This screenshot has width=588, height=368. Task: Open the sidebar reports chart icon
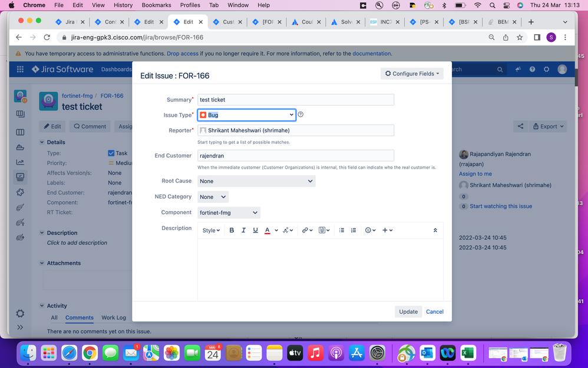[x=20, y=162]
